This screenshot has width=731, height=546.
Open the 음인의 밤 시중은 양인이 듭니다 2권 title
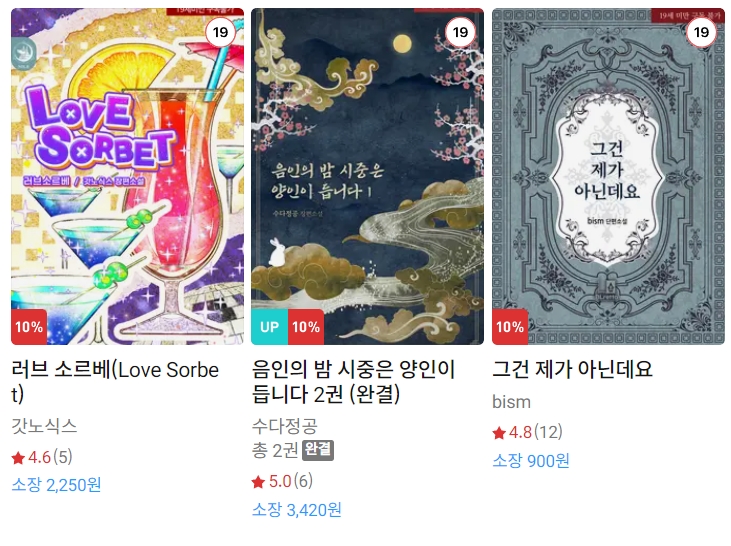(353, 382)
